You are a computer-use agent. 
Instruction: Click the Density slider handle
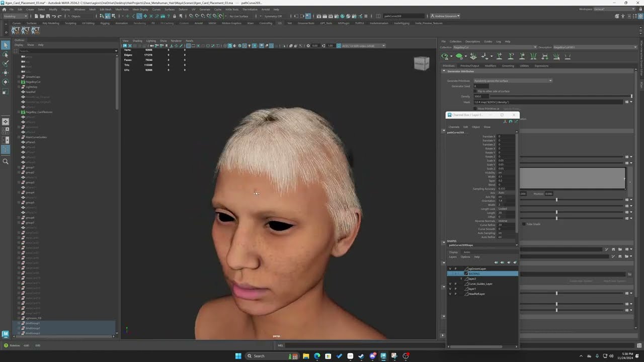[631, 97]
